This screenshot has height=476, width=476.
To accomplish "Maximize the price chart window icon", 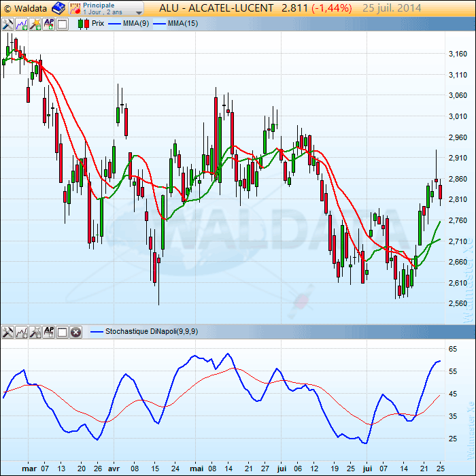I will pyautogui.click(x=63, y=24).
